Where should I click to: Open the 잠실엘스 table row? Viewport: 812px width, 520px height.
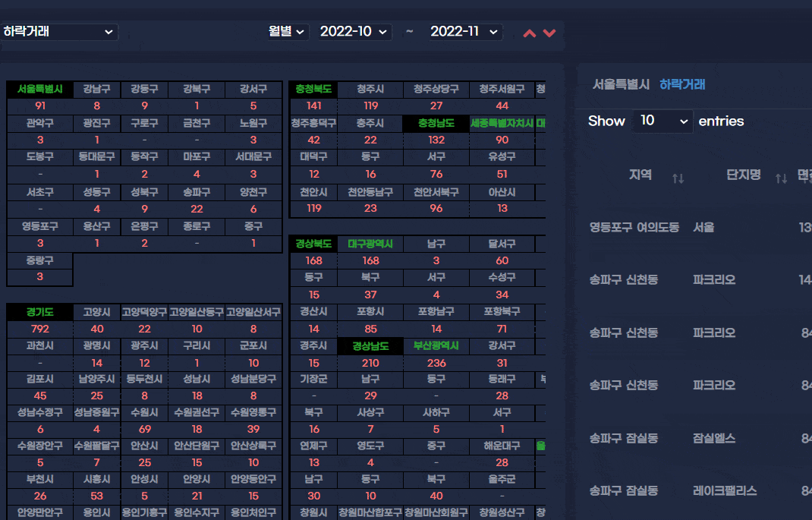(713, 438)
